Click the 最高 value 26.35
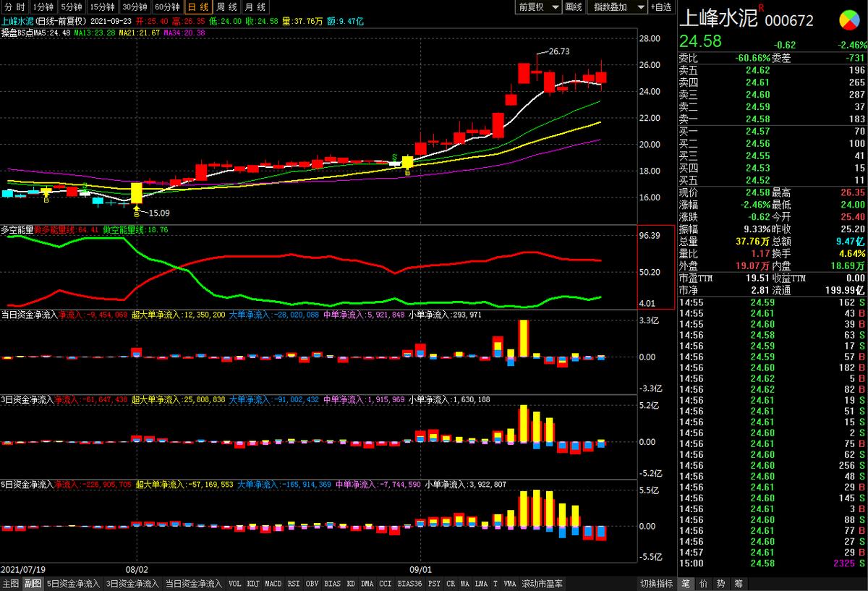 (852, 192)
